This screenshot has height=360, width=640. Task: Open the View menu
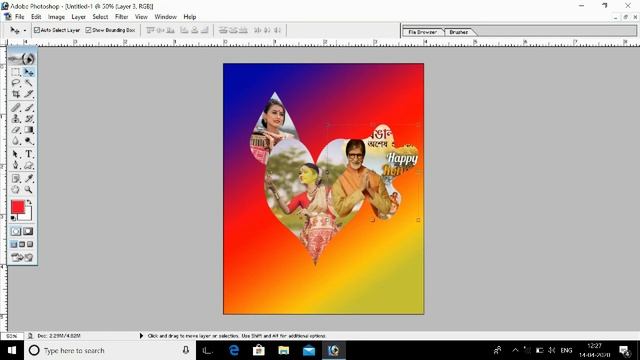coord(141,17)
